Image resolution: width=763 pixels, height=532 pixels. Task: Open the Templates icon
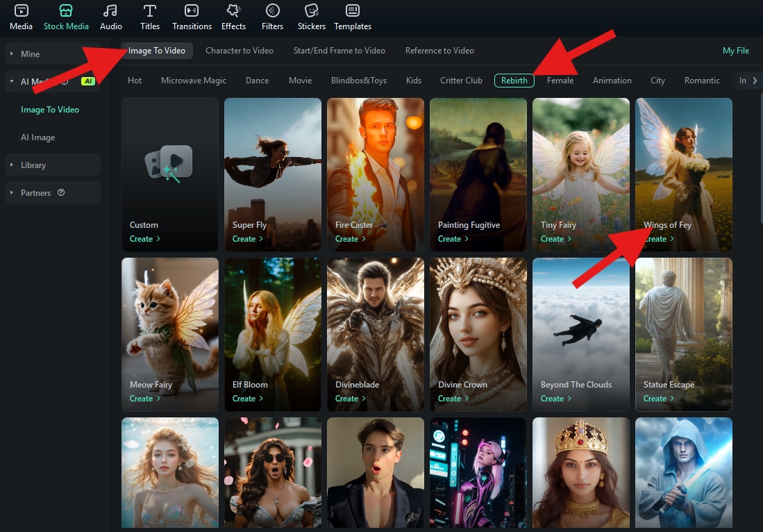[x=352, y=10]
